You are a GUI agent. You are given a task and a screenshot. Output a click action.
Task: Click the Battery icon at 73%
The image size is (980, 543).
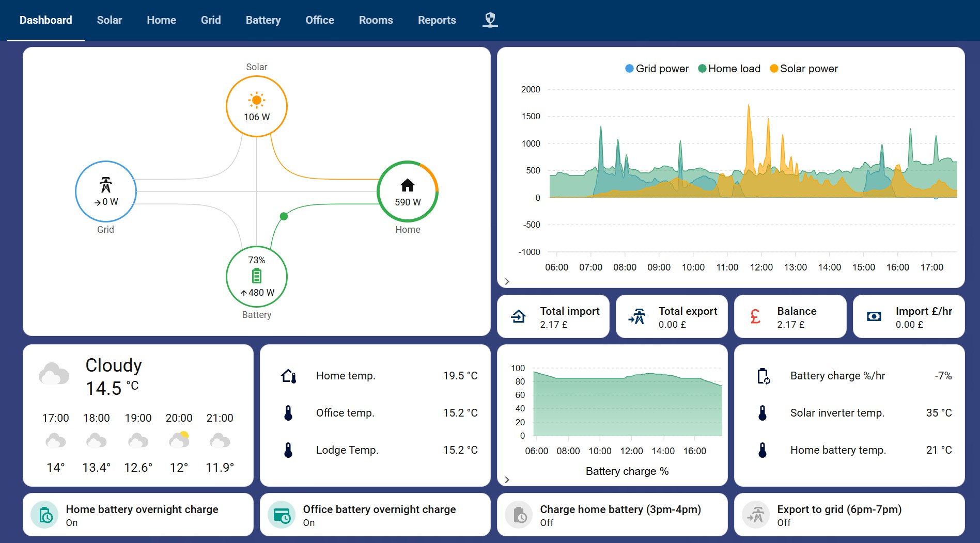click(x=256, y=276)
